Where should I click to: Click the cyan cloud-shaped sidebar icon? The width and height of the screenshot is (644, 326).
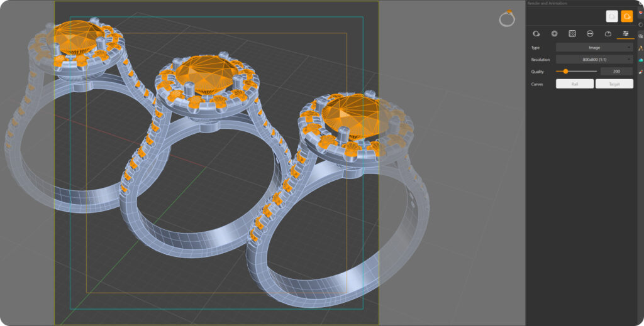pyautogui.click(x=640, y=60)
